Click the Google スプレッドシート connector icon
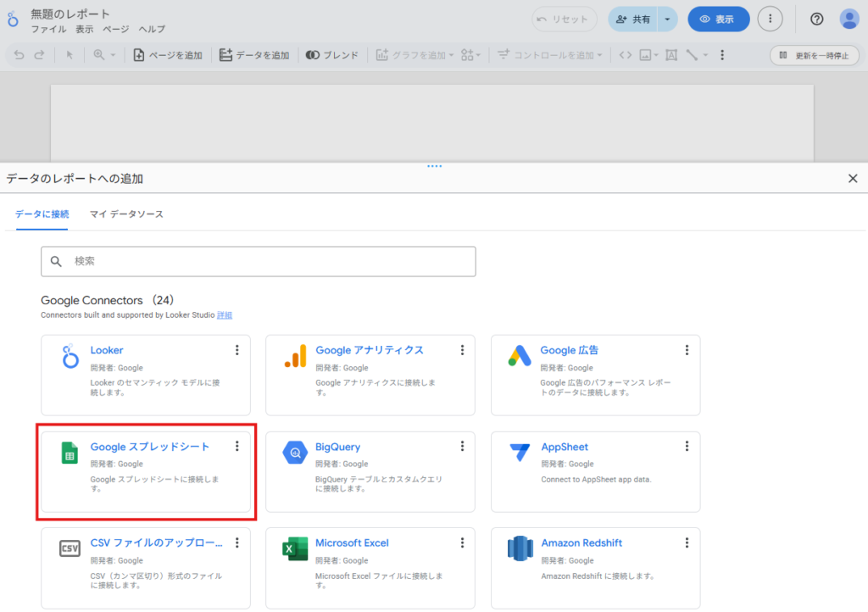 (70, 453)
